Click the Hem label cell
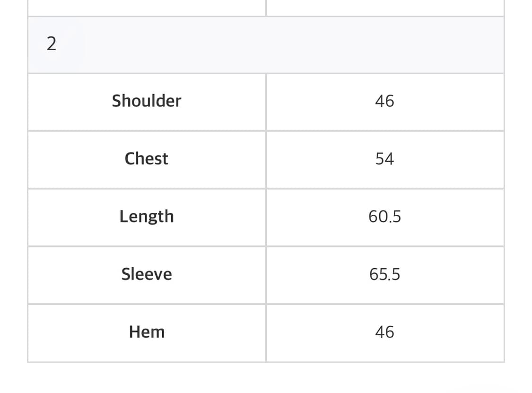The width and height of the screenshot is (532, 393). (146, 332)
